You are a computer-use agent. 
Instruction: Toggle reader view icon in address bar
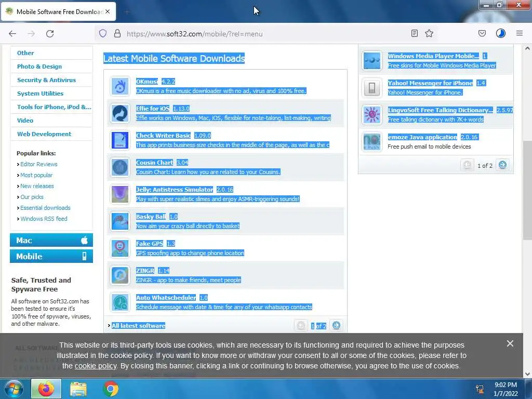pos(414,33)
